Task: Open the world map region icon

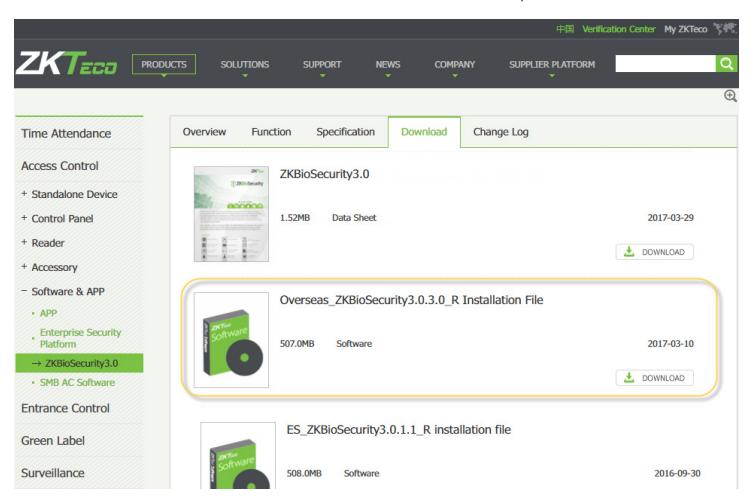Action: pyautogui.click(x=724, y=28)
